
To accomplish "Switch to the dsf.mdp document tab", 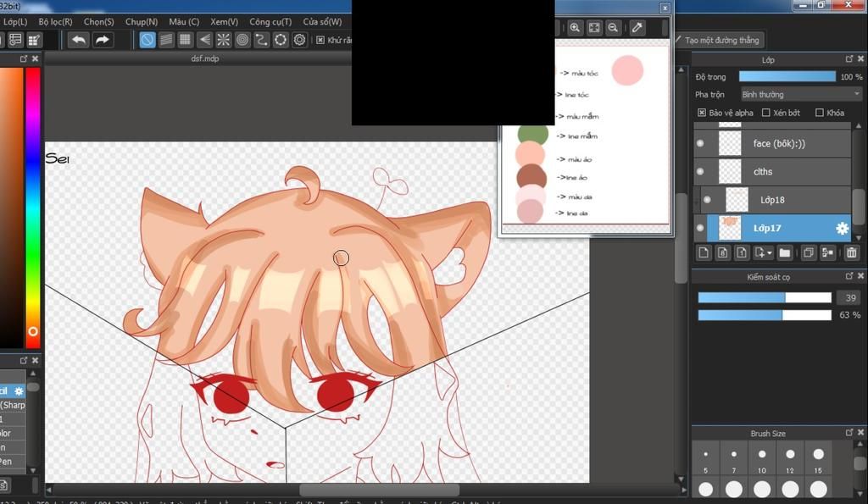I will (x=205, y=58).
